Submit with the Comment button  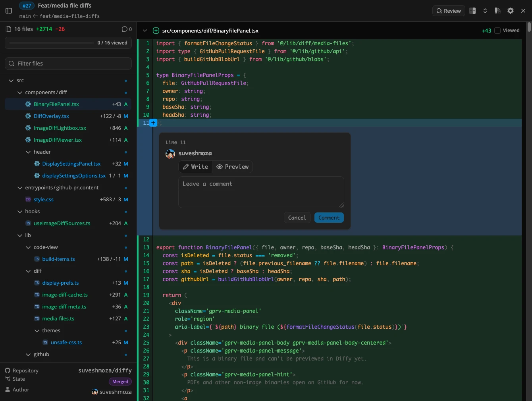329,218
